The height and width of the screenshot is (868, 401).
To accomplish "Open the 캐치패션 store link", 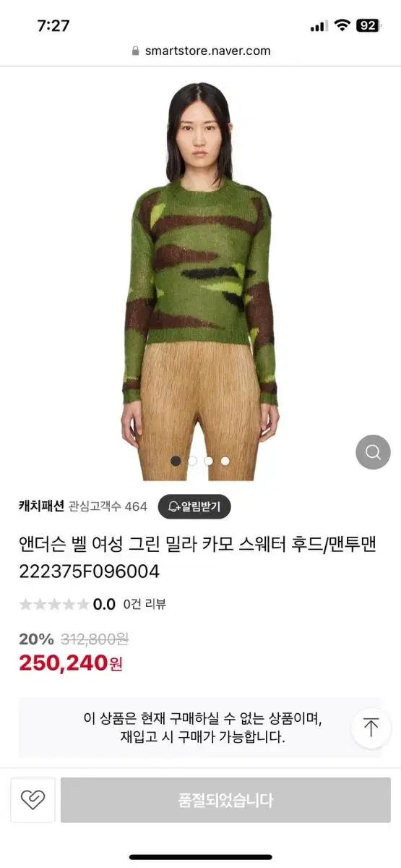I will tap(41, 506).
